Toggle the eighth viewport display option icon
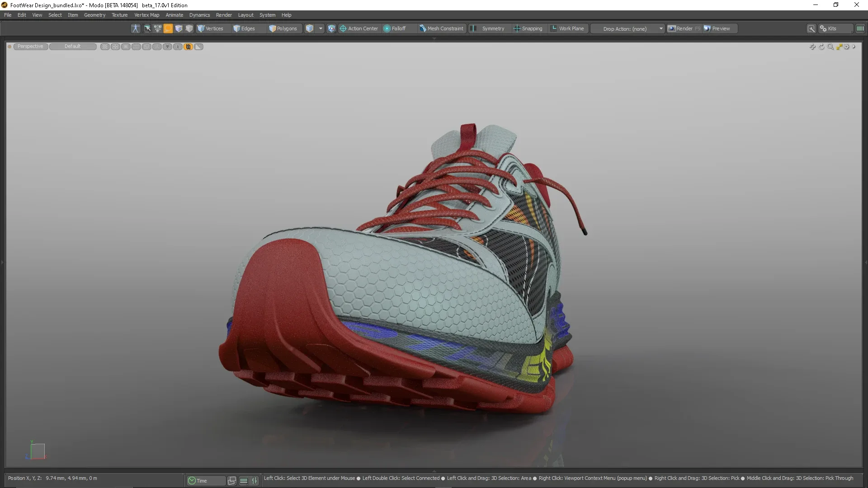The width and height of the screenshot is (868, 488). (x=178, y=47)
